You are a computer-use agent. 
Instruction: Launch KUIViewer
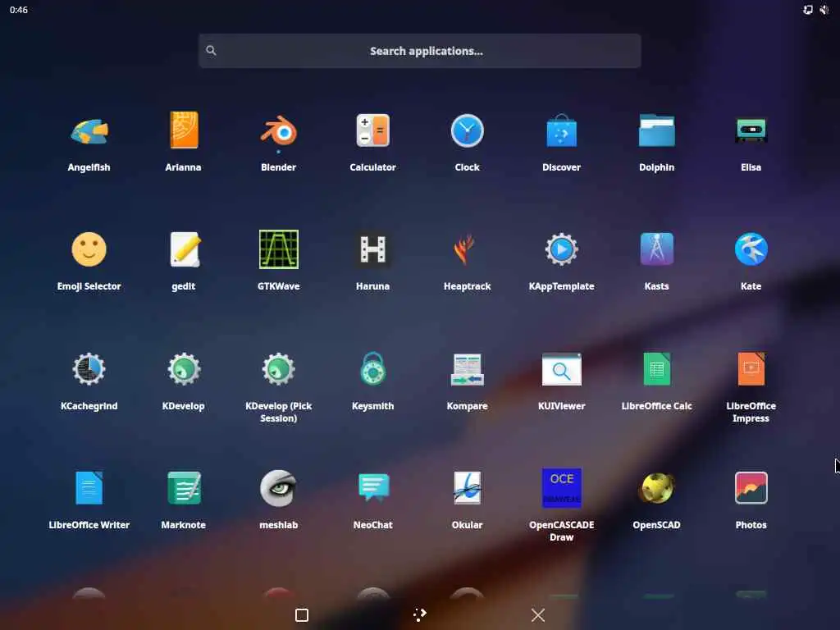(561, 369)
